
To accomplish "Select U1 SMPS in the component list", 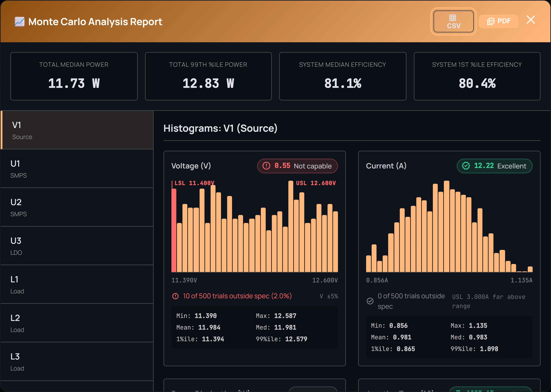I will click(x=77, y=169).
